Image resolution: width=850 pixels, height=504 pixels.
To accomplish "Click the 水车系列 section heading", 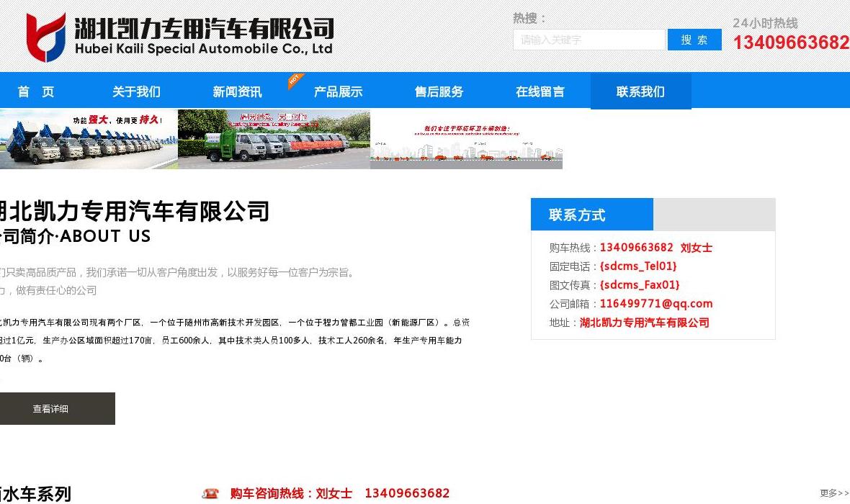I will 35,494.
